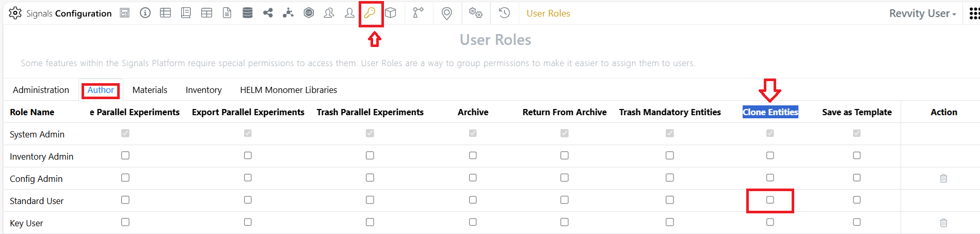The width and height of the screenshot is (980, 234).
Task: Click the Save as Template column header
Action: coord(857,112)
